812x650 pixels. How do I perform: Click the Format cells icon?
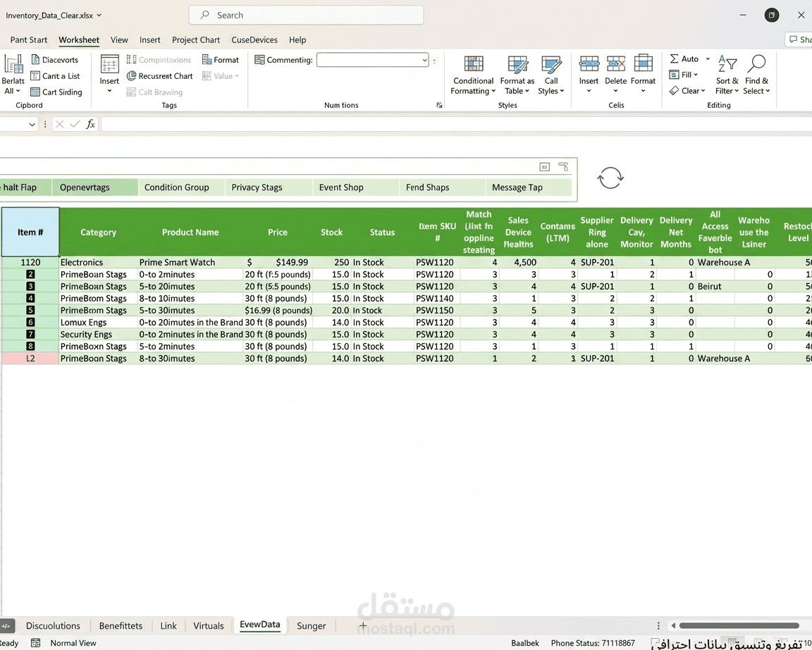pyautogui.click(x=643, y=63)
